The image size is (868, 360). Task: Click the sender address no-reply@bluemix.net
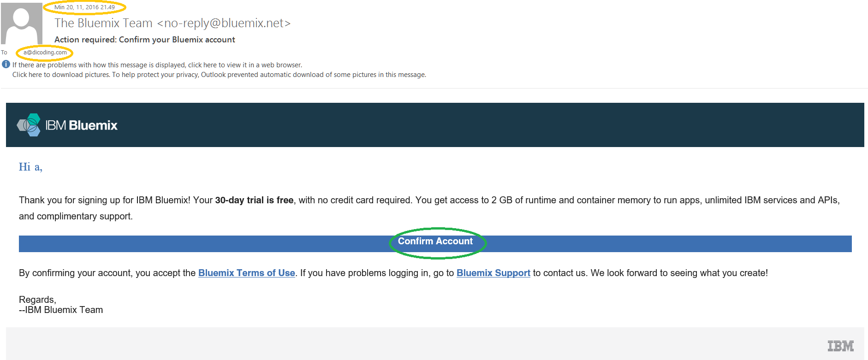coord(224,23)
